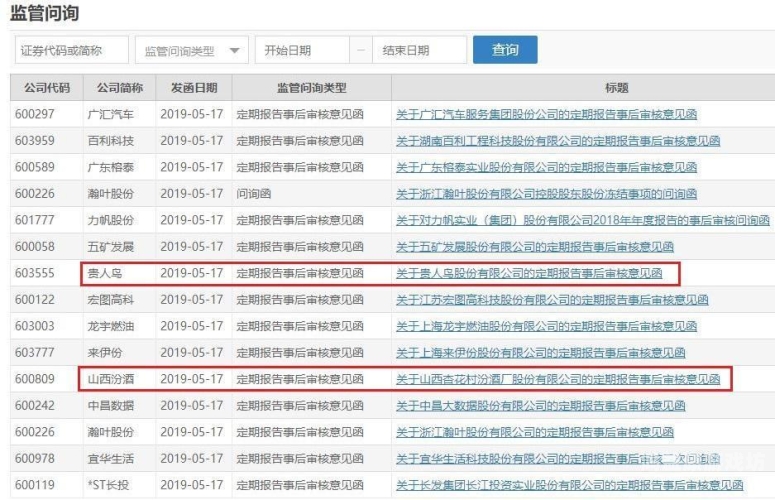The height and width of the screenshot is (500, 775).
Task: Select company code 600242
Action: tap(35, 406)
